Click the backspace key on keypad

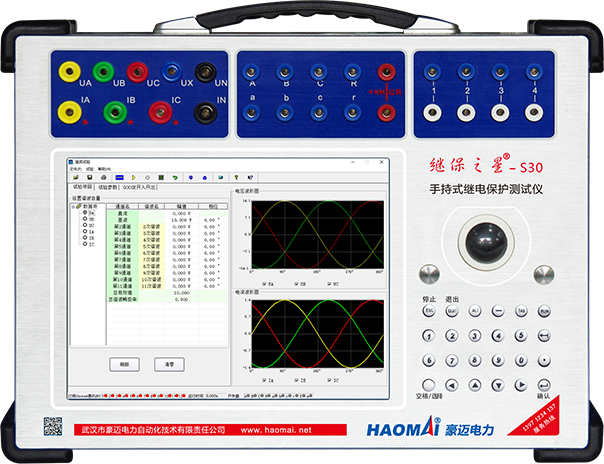(x=544, y=336)
